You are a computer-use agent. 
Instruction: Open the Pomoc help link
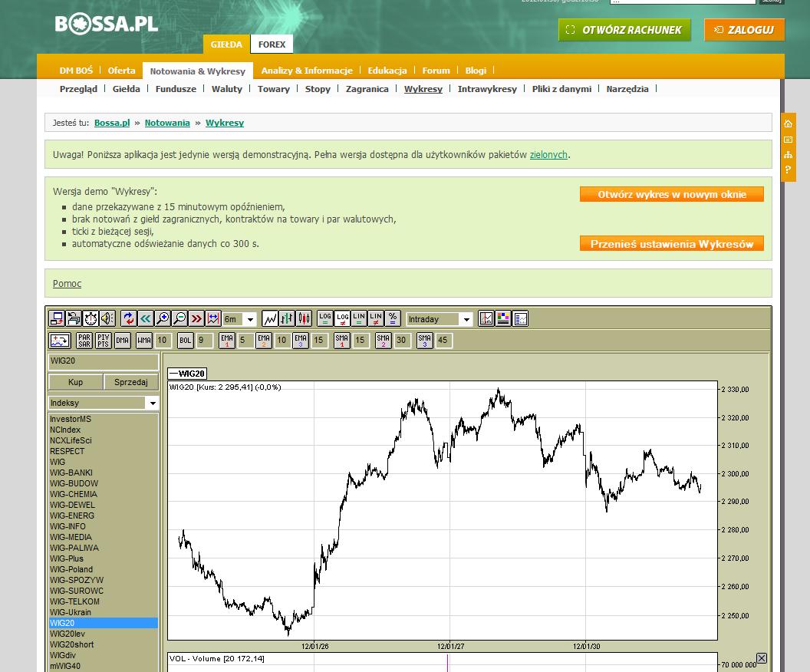tap(67, 284)
